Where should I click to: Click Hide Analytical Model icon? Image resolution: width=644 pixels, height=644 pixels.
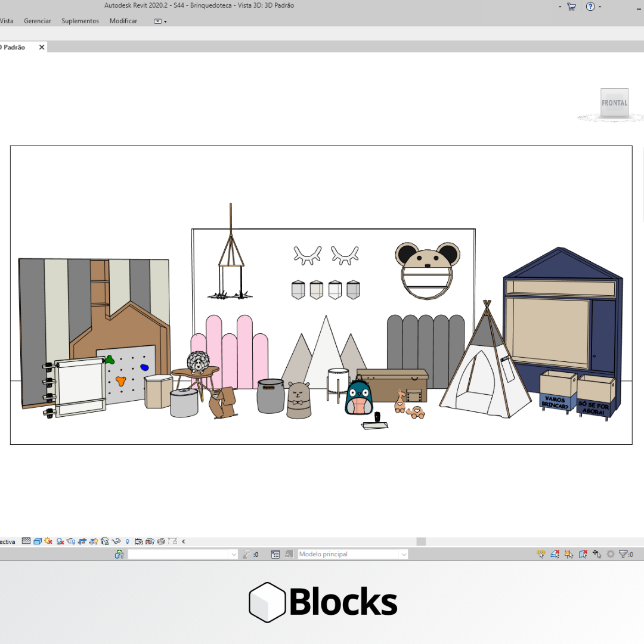point(150,541)
